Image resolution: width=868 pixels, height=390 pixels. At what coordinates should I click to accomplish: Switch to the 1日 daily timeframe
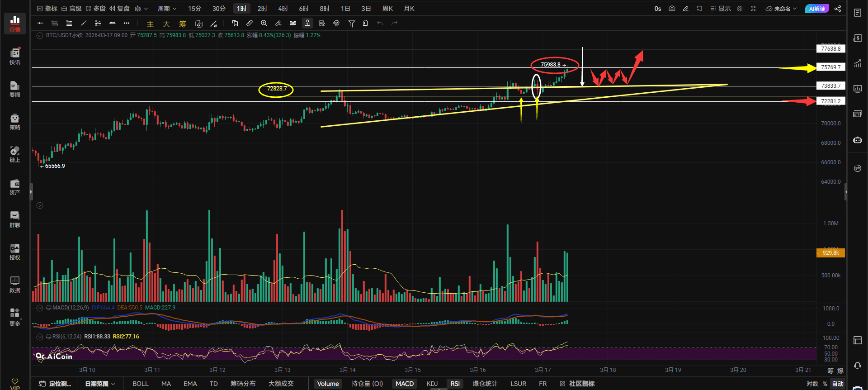click(x=345, y=9)
